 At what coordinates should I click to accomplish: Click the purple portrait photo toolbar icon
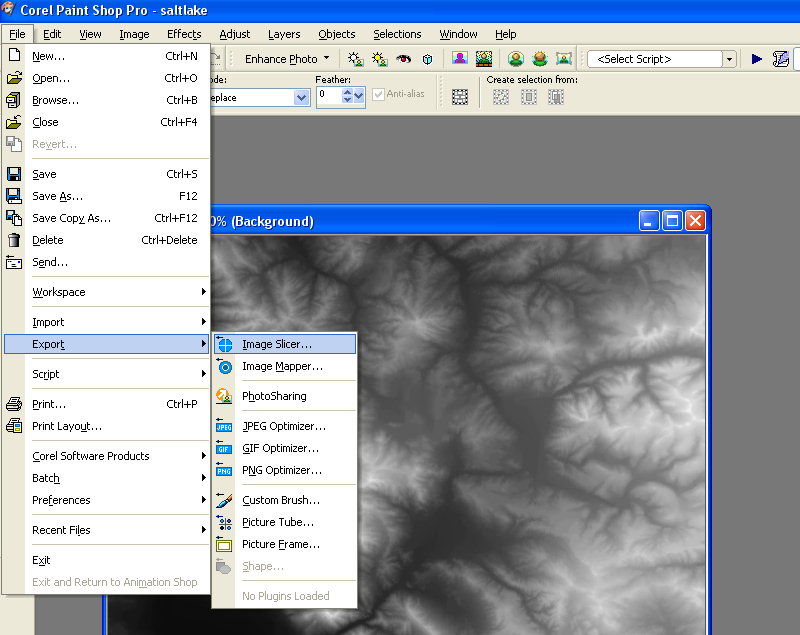[460, 58]
